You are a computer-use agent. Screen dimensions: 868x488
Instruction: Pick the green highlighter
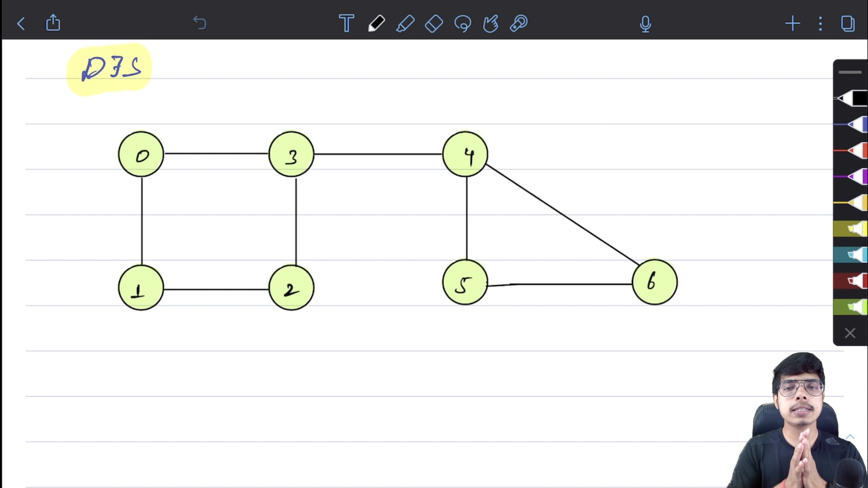[850, 307]
